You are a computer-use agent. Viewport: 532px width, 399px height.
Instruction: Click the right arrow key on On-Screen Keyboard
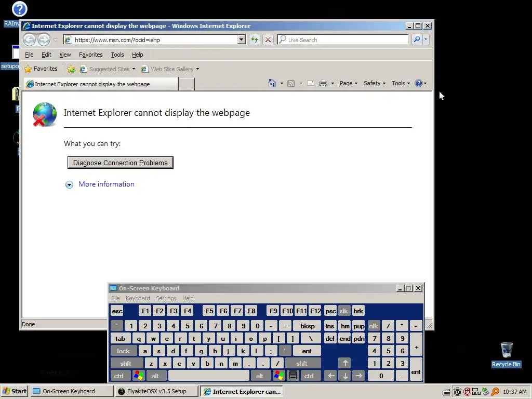click(x=358, y=376)
